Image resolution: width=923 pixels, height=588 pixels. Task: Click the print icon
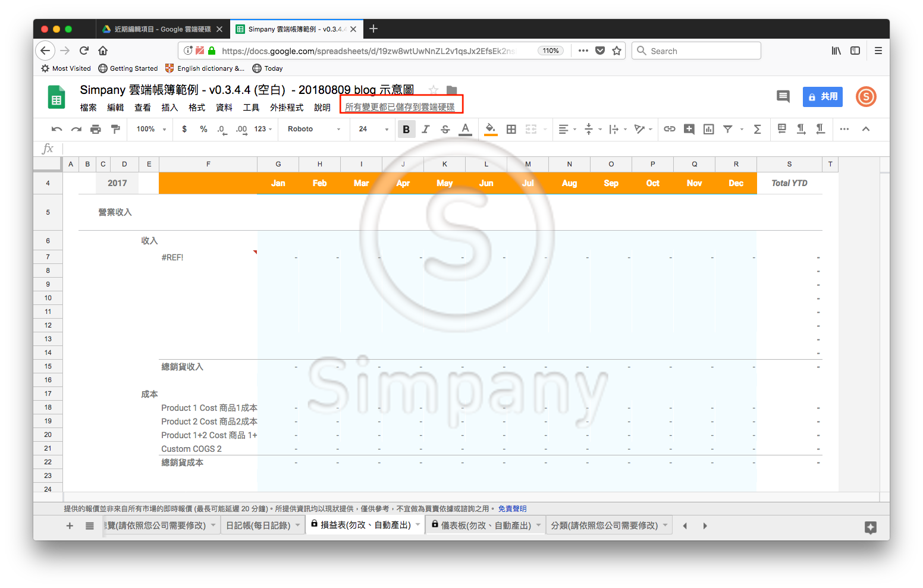click(x=95, y=129)
